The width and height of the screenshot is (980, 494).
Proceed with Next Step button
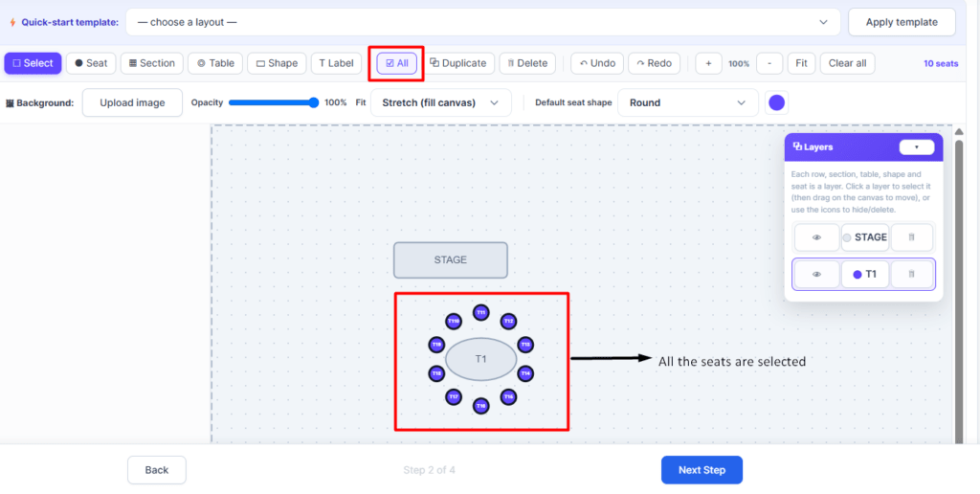click(x=702, y=470)
